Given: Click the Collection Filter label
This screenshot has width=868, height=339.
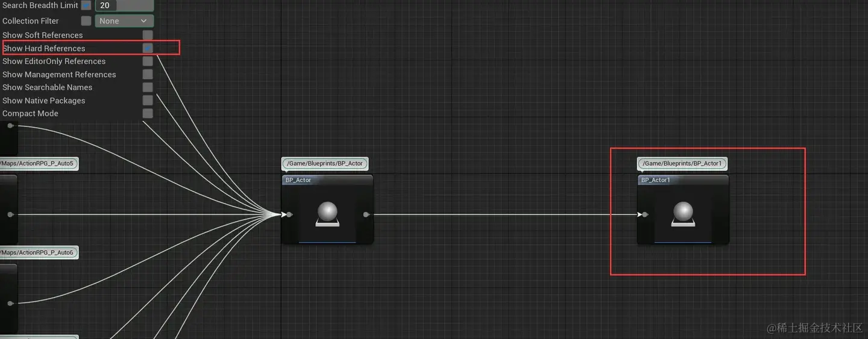Looking at the screenshot, I should pyautogui.click(x=31, y=21).
